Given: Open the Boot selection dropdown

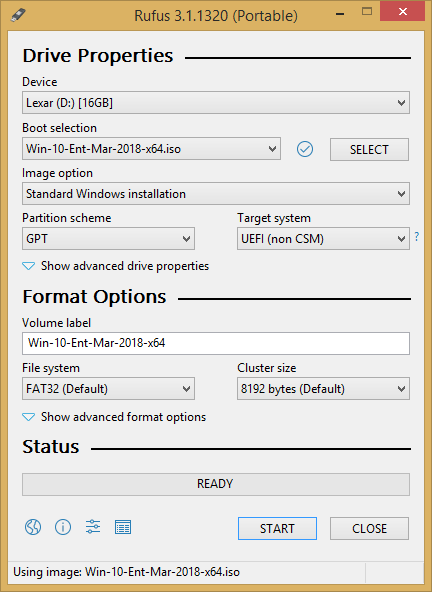Looking at the screenshot, I should tap(151, 149).
